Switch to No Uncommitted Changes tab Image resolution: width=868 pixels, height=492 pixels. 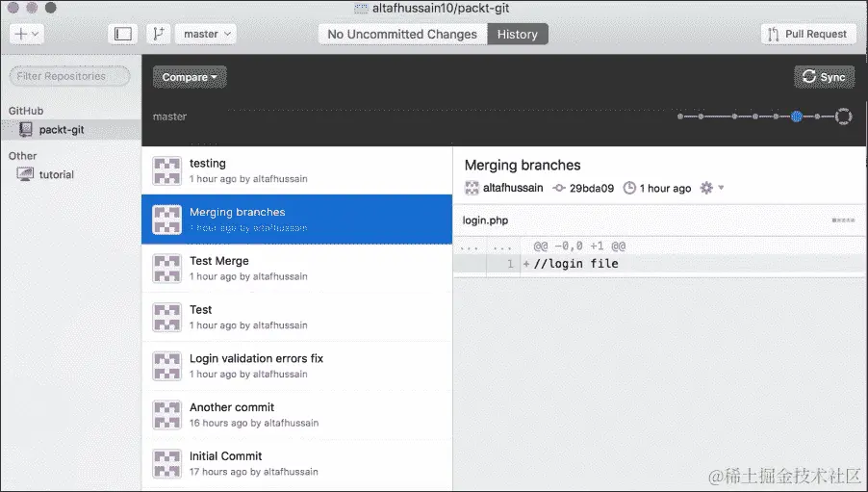click(x=402, y=34)
